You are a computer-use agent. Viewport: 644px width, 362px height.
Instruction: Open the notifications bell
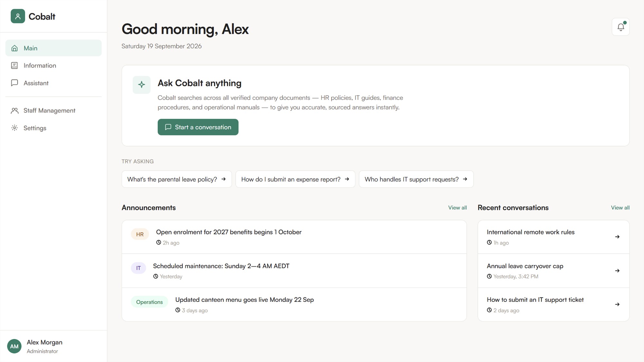(620, 27)
